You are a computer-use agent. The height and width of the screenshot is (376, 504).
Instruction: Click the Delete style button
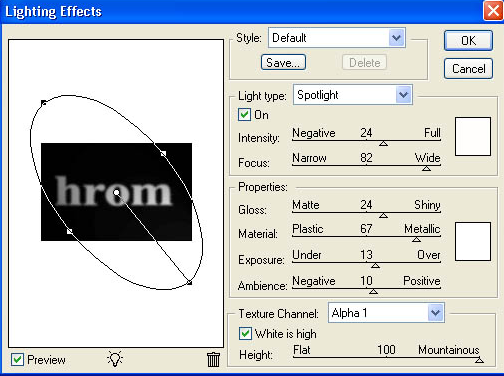364,63
